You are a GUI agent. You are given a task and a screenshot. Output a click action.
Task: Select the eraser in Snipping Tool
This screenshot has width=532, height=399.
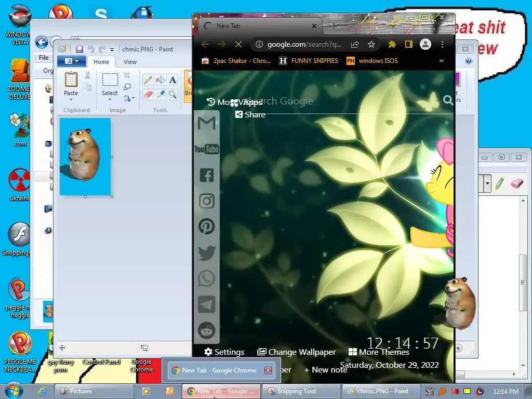(x=517, y=183)
